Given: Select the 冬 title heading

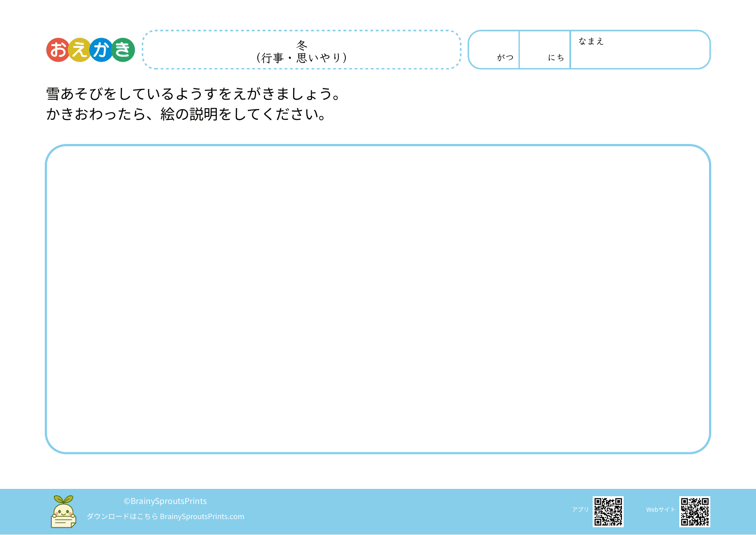Looking at the screenshot, I should (302, 45).
